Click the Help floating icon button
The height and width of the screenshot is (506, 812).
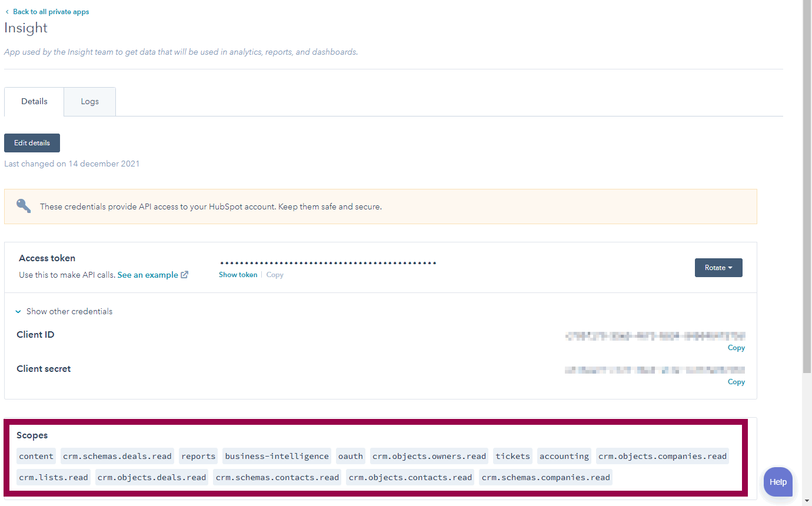[x=778, y=482]
